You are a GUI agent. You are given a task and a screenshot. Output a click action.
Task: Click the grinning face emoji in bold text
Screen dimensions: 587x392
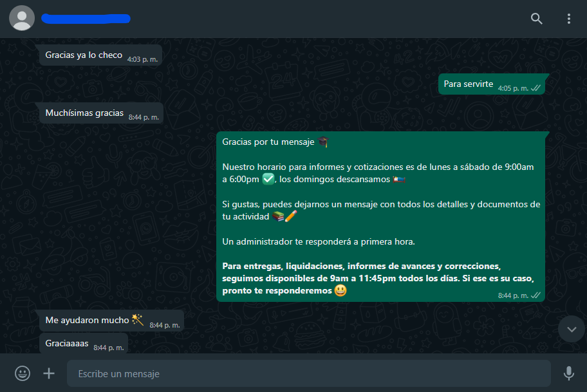[x=340, y=290]
